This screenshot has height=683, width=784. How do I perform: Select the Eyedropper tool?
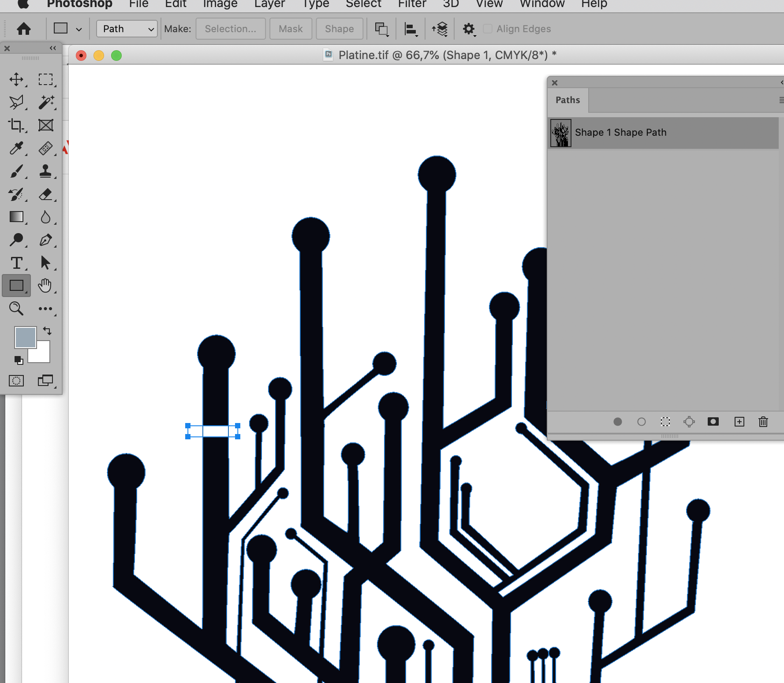coord(17,149)
